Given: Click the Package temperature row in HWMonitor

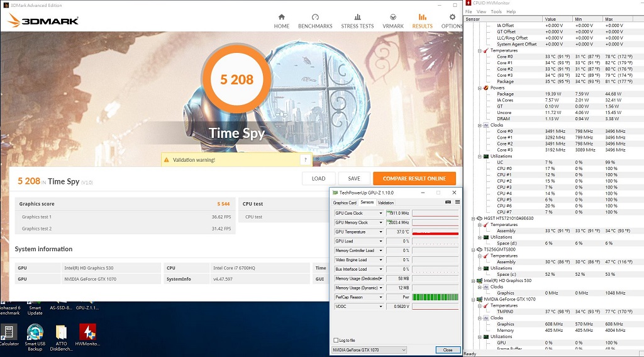Looking at the screenshot, I should tap(553, 81).
